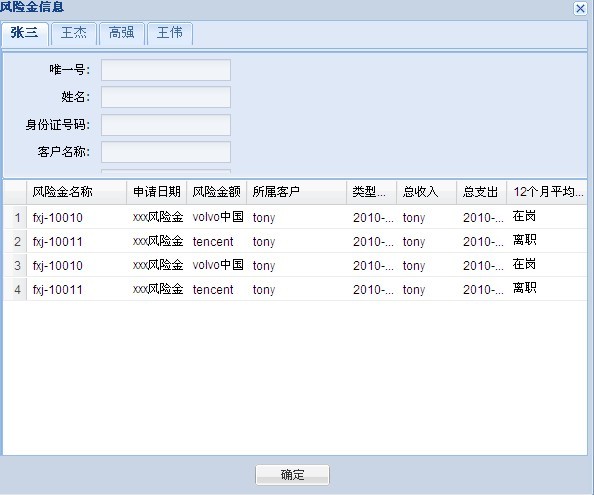594x495 pixels.
Task: Click 离职 status in row 4
Action: tap(524, 288)
